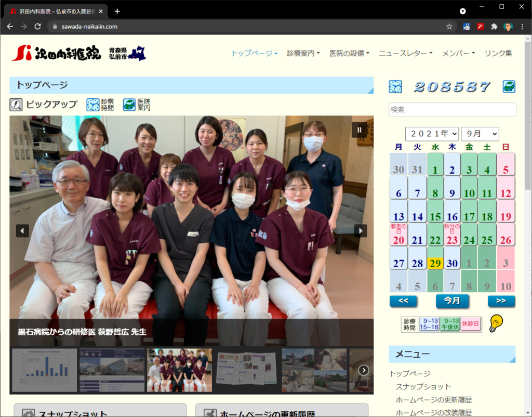Open the Chrome extensions puzzle icon

click(494, 27)
